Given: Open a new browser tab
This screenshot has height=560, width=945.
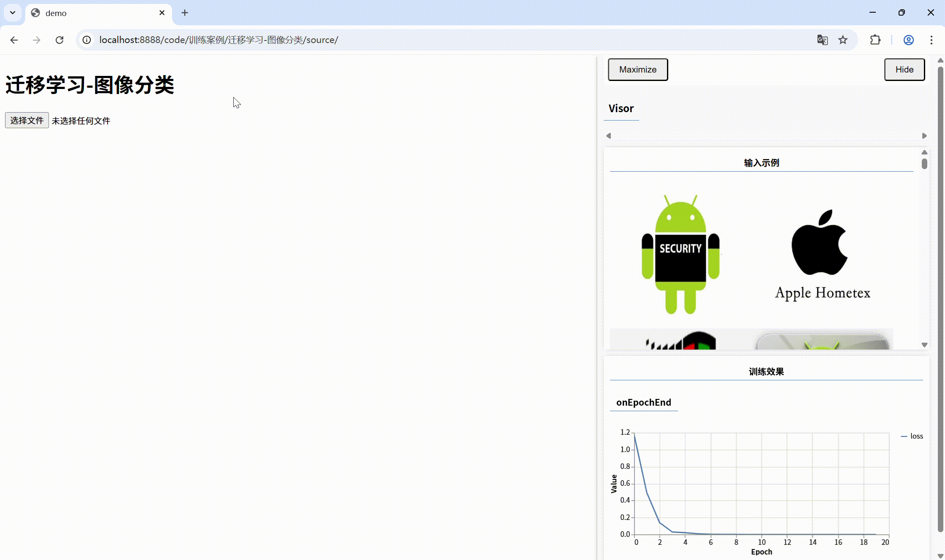Looking at the screenshot, I should (185, 13).
